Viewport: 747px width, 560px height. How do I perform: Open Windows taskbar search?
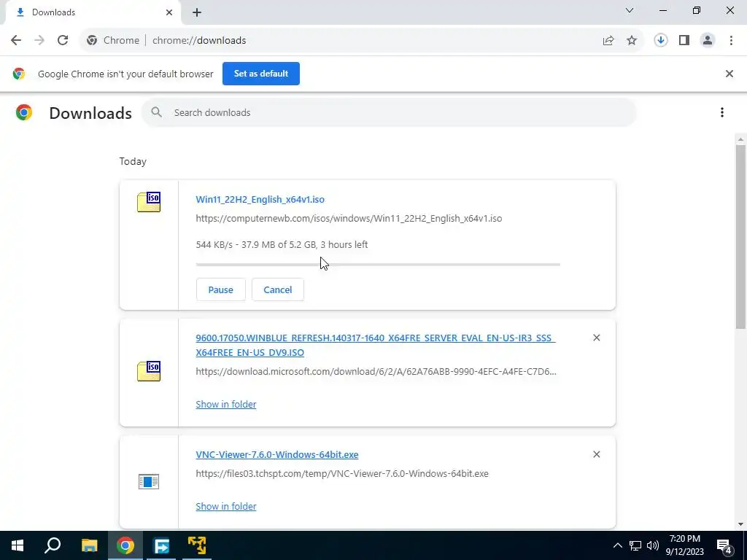pyautogui.click(x=53, y=545)
